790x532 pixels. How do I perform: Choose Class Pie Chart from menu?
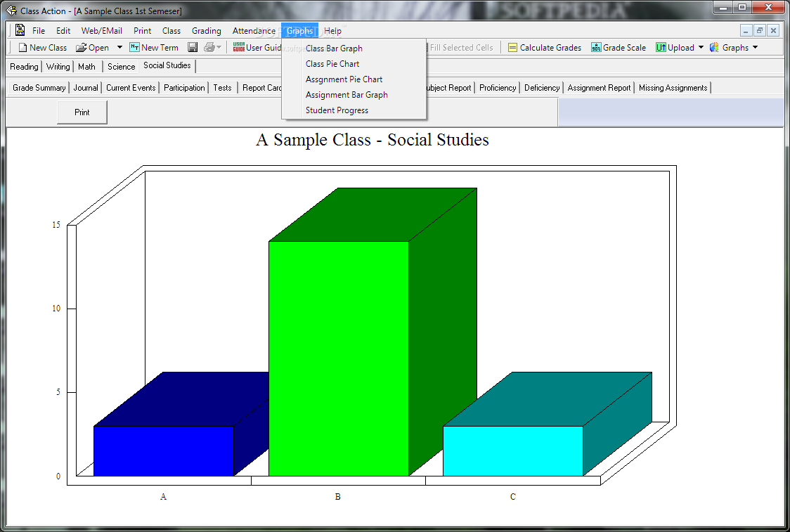pyautogui.click(x=354, y=64)
